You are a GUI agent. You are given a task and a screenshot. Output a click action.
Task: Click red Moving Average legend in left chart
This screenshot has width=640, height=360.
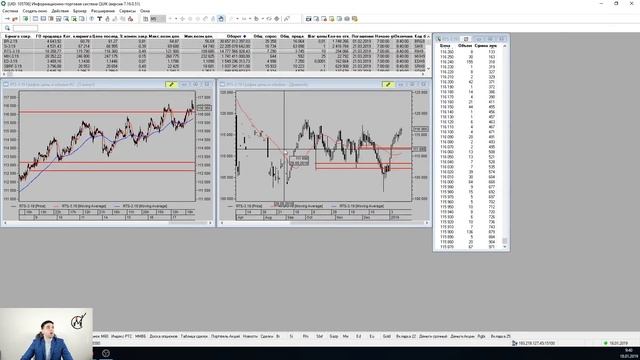coord(80,206)
